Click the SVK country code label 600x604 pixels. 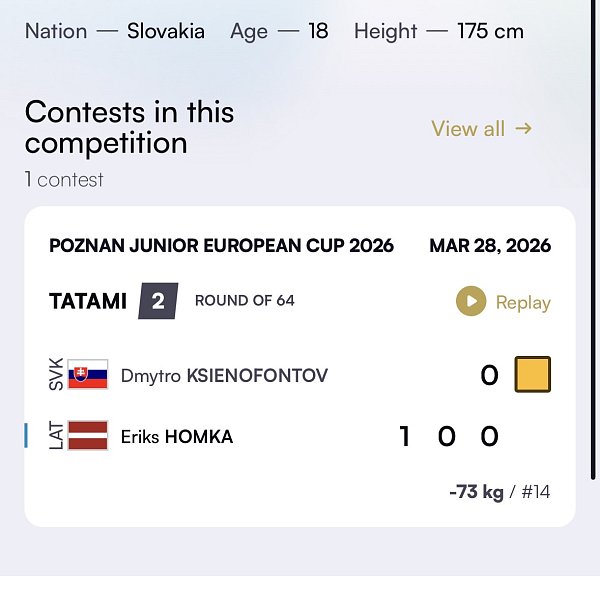pos(56,376)
